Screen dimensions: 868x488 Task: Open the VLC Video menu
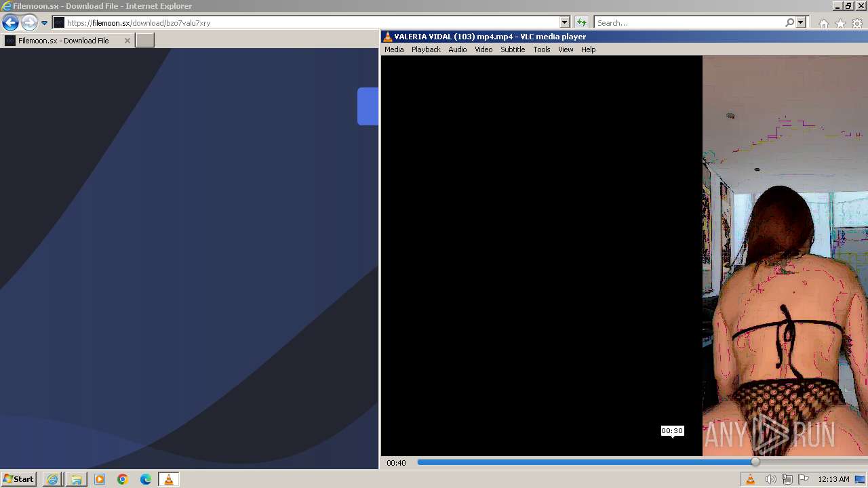(484, 49)
